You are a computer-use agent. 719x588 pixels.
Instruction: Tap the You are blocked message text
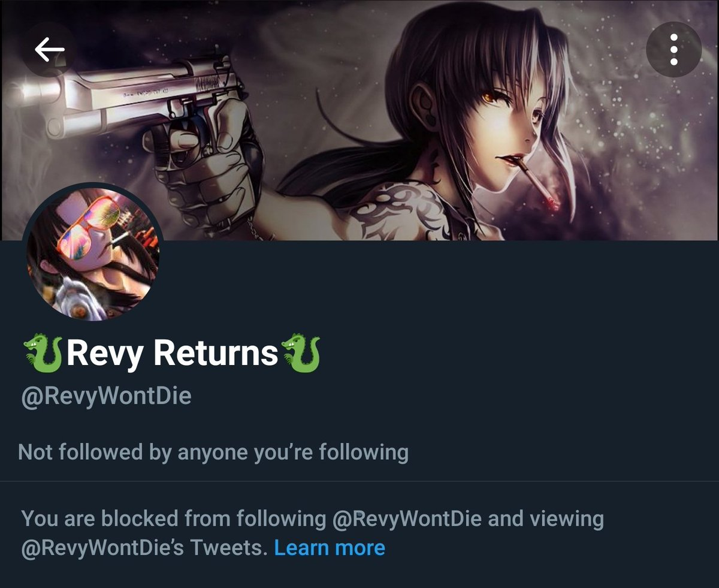pyautogui.click(x=313, y=533)
